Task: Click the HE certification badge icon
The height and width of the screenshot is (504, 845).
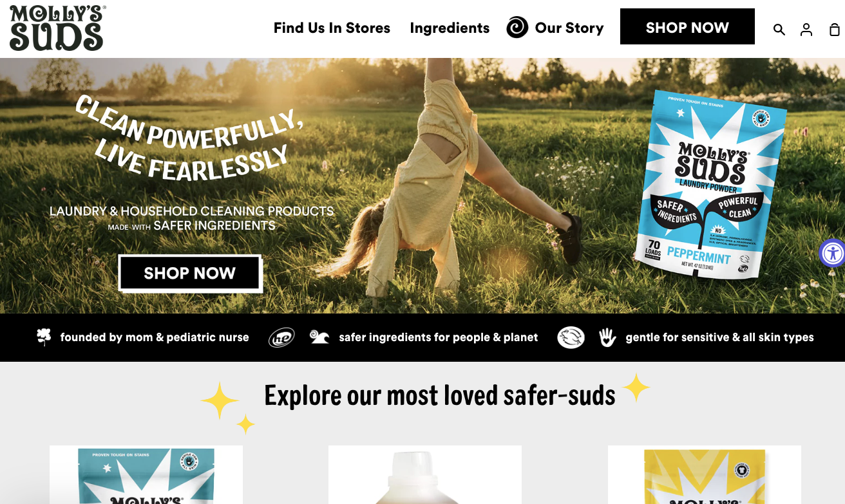Action: click(x=281, y=337)
